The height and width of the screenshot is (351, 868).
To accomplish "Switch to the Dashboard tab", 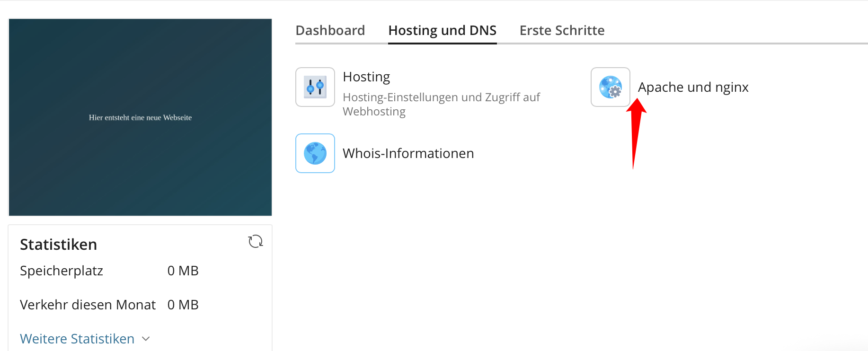I will pyautogui.click(x=330, y=30).
